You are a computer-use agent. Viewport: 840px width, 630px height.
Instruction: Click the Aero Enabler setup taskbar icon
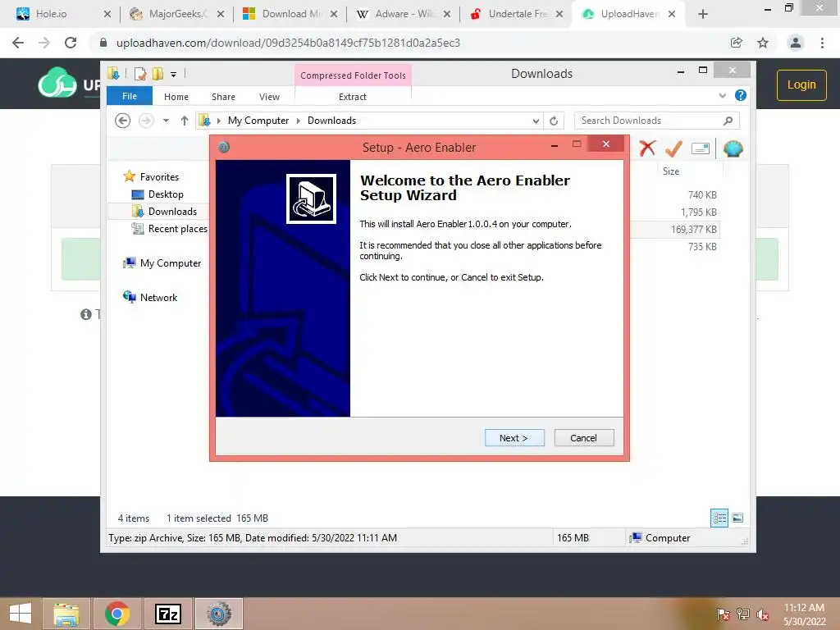click(218, 614)
